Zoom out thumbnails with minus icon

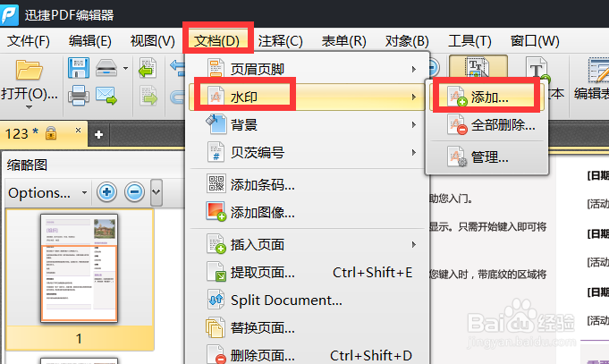[x=135, y=192]
